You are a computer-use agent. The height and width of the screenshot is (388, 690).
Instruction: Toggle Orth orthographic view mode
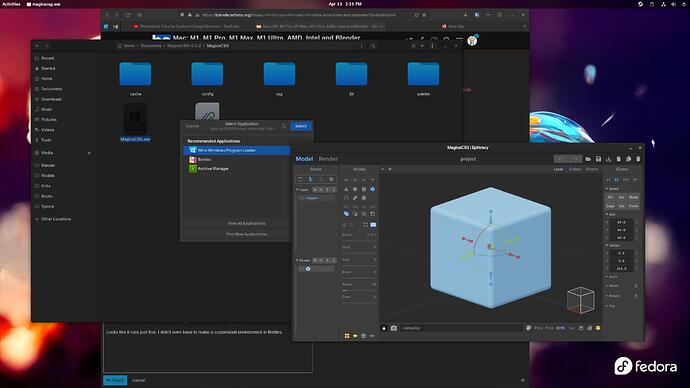tap(560, 328)
